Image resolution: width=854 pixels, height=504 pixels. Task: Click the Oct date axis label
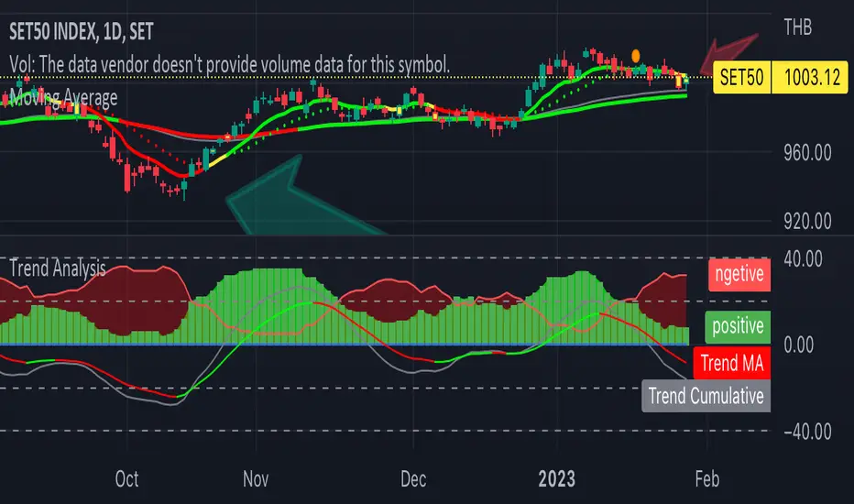tap(126, 479)
